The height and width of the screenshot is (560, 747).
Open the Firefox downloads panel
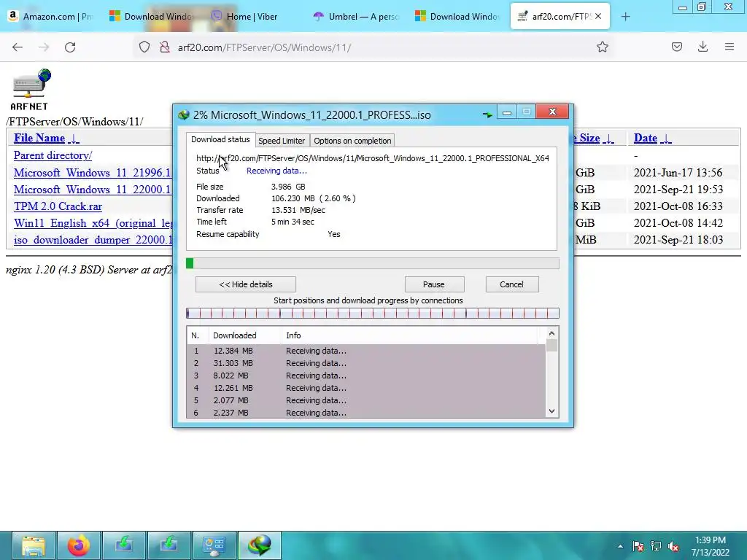tap(703, 47)
